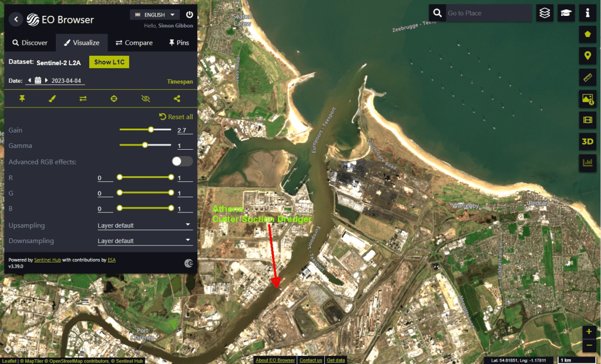
Task: Open the layers icon beside search
Action: pos(545,13)
